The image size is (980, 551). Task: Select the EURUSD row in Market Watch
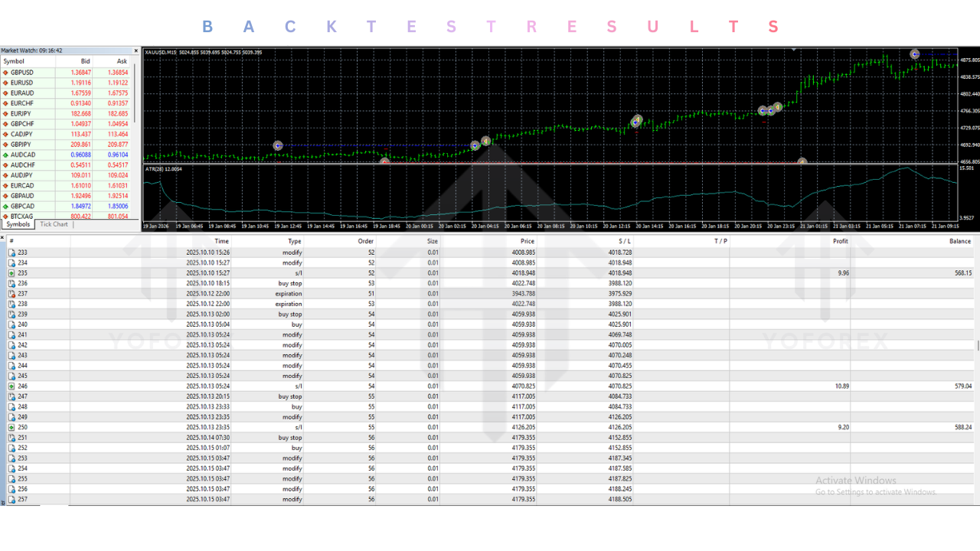click(46, 83)
